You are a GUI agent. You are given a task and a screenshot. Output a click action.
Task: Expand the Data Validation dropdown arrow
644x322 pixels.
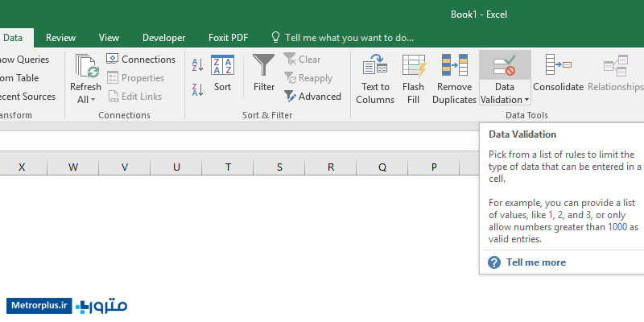point(526,100)
